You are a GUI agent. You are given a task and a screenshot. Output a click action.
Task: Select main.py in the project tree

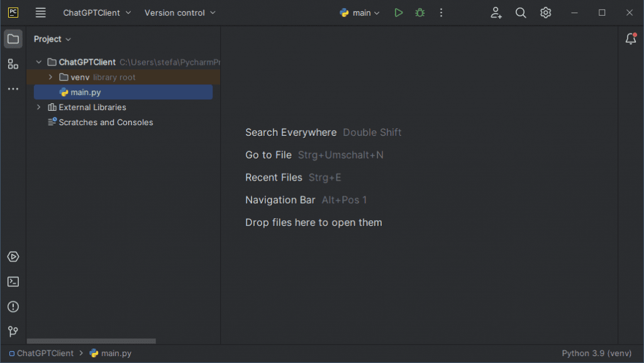click(86, 92)
